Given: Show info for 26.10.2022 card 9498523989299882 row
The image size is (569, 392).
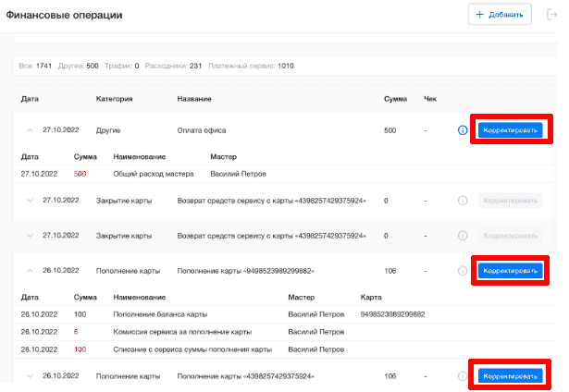Looking at the screenshot, I should tap(463, 271).
